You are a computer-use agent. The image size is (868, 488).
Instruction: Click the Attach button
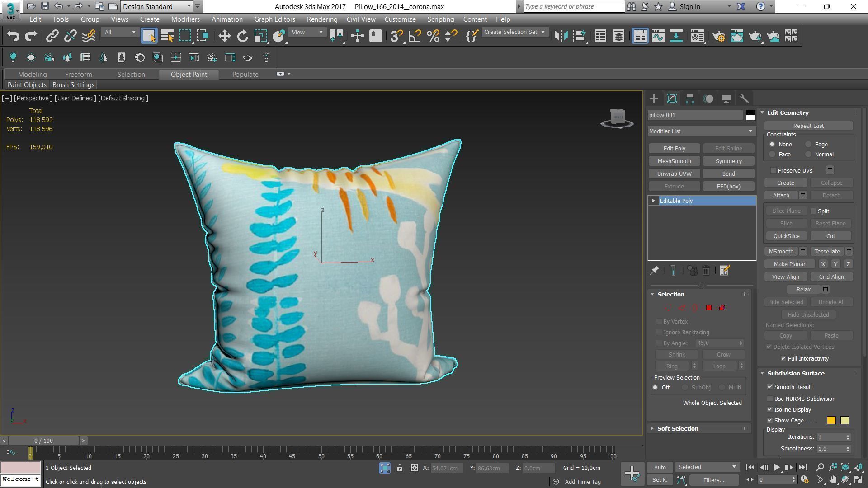[781, 195]
